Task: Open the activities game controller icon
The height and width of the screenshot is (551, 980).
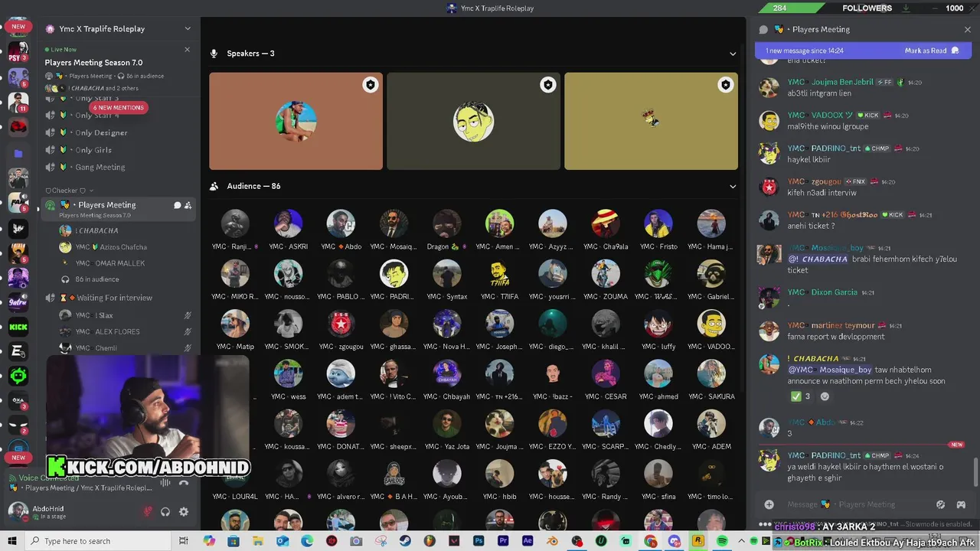Action: click(x=961, y=504)
